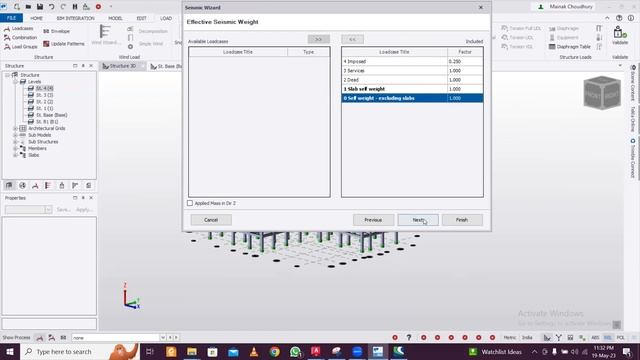This screenshot has width=640, height=360.
Task: Expand the Architectural Grids node
Action: tap(15, 128)
